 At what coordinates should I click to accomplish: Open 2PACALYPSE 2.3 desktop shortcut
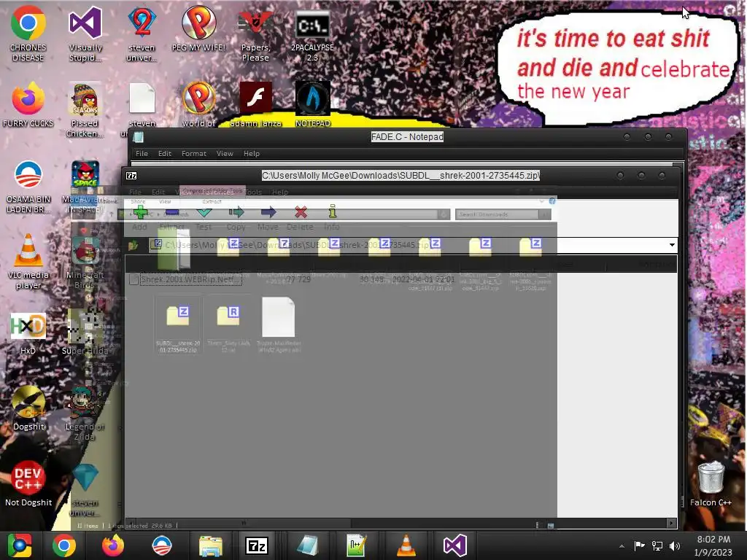[x=312, y=34]
